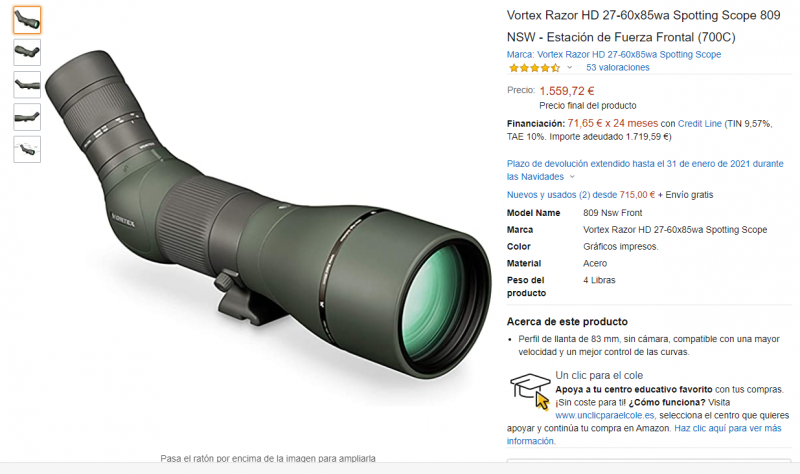Click Haz clic aquí para ver más información
The height and width of the screenshot is (474, 800).
644,434
